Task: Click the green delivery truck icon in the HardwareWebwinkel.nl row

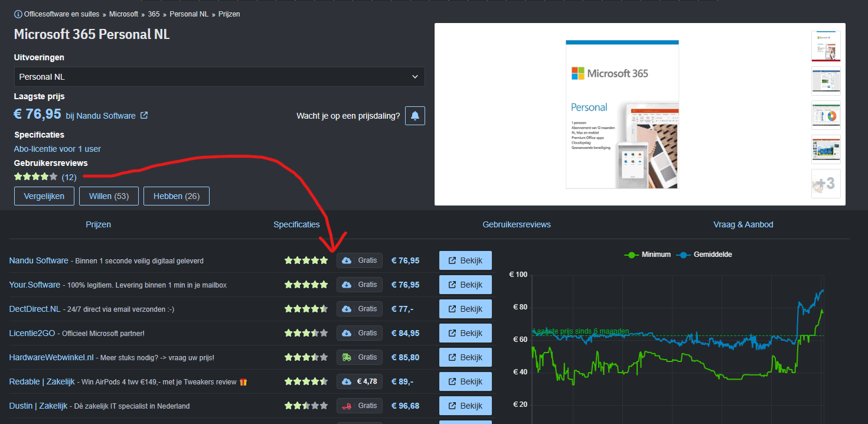Action: coord(347,357)
